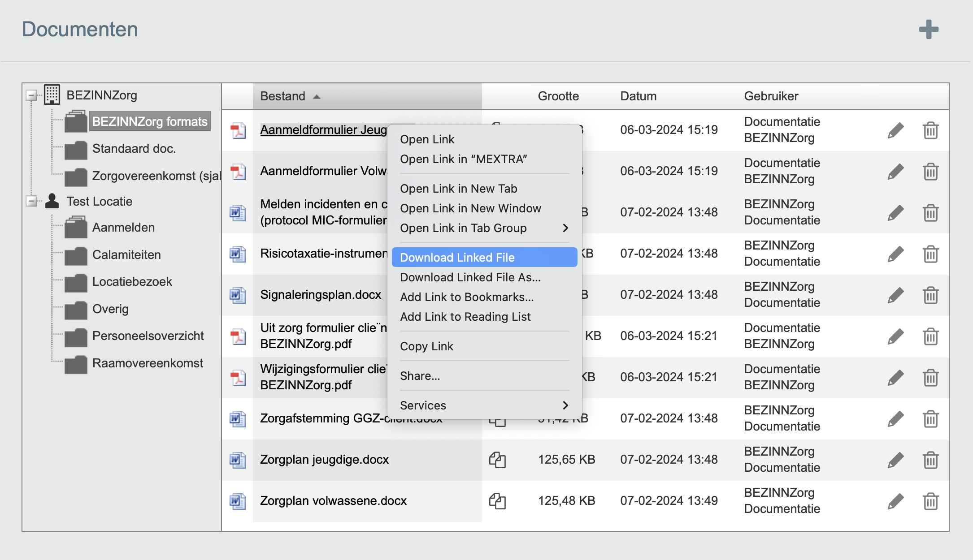Collapse the Test Locatie tree node
973x560 pixels.
point(31,201)
